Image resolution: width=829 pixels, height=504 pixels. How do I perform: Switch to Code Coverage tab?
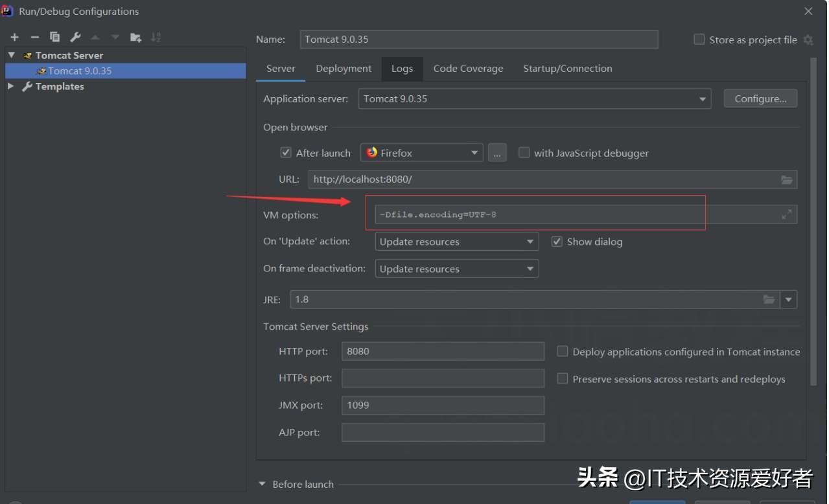(468, 69)
